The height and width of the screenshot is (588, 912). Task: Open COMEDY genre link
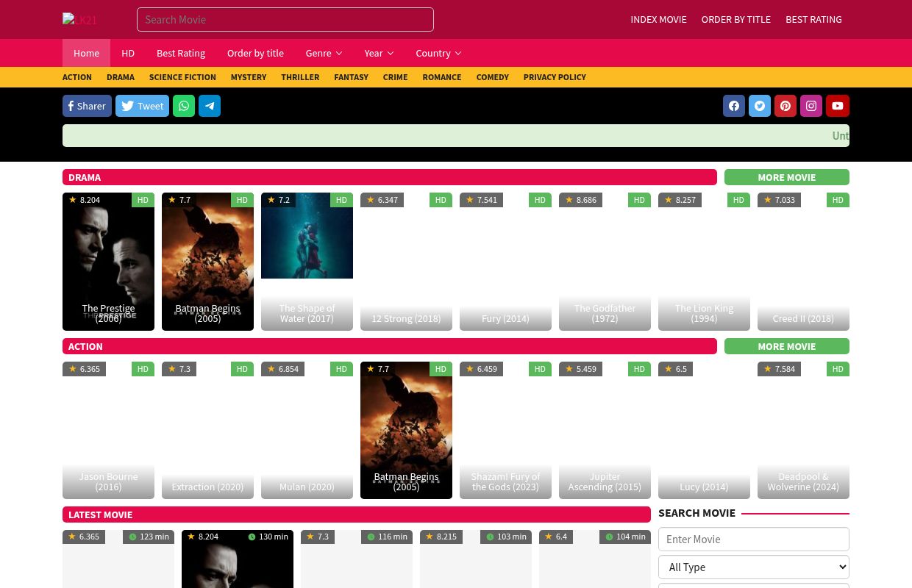(492, 77)
